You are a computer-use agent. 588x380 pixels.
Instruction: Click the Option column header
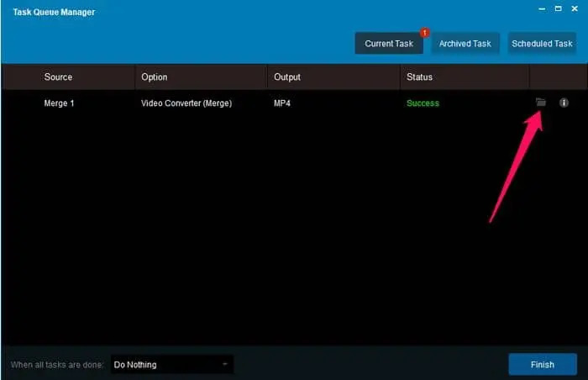[155, 77]
